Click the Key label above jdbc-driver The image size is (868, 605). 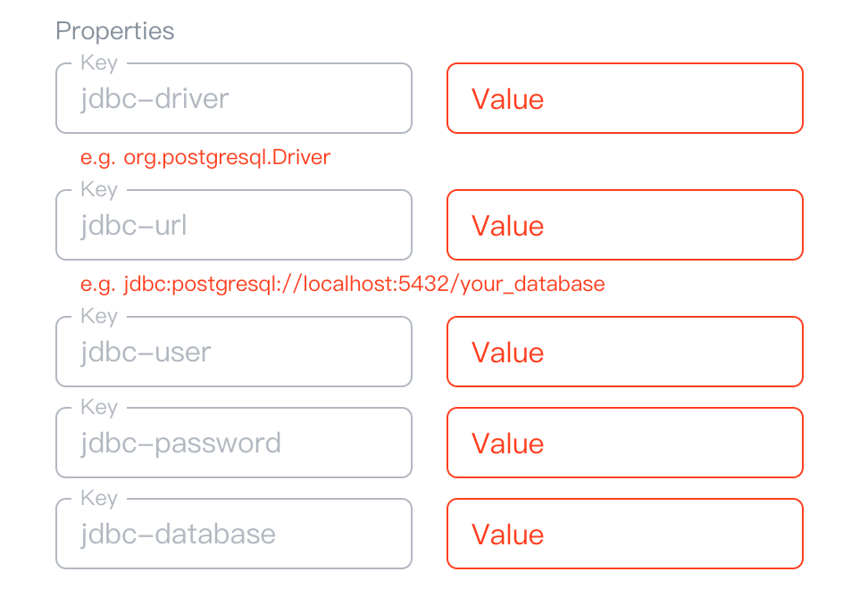99,63
